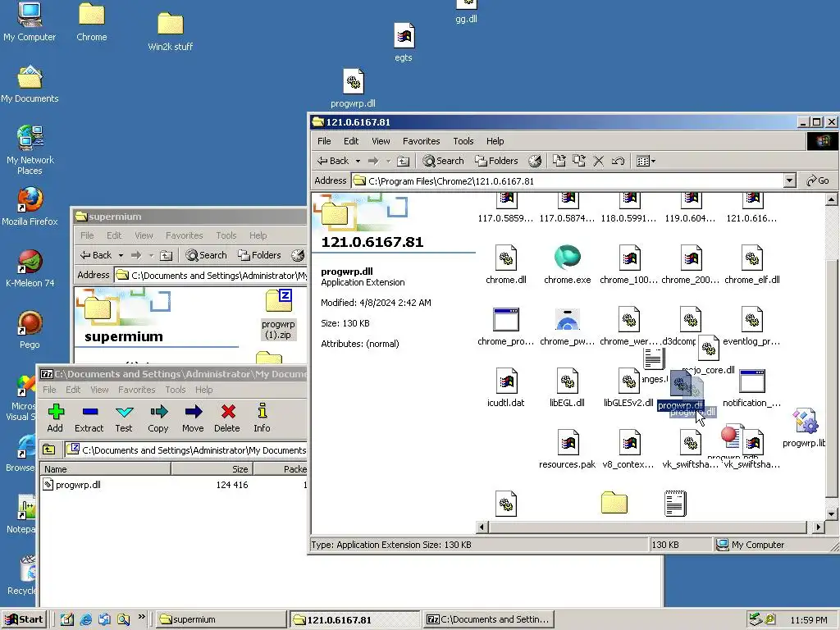Click horizontal scrollbar right arrow in 121.0.6167.81
840x630 pixels.
818,527
